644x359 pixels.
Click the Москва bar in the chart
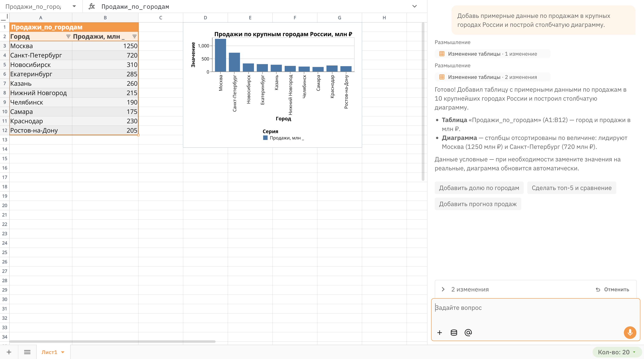point(220,55)
